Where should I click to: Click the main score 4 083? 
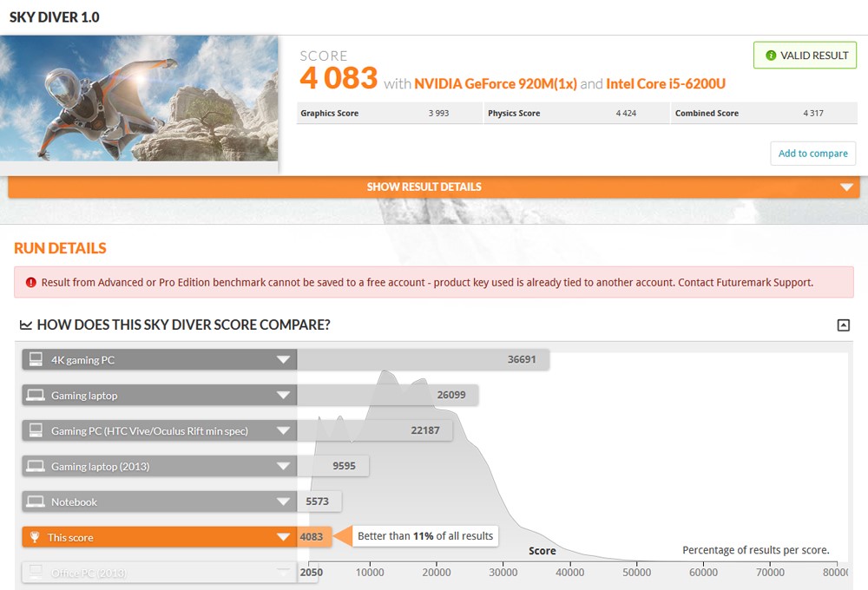[x=339, y=77]
